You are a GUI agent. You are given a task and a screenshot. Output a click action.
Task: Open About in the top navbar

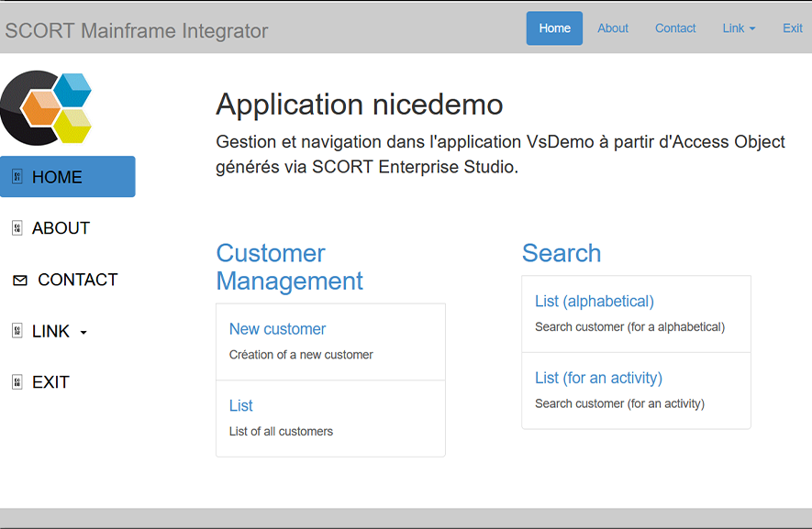coord(613,28)
